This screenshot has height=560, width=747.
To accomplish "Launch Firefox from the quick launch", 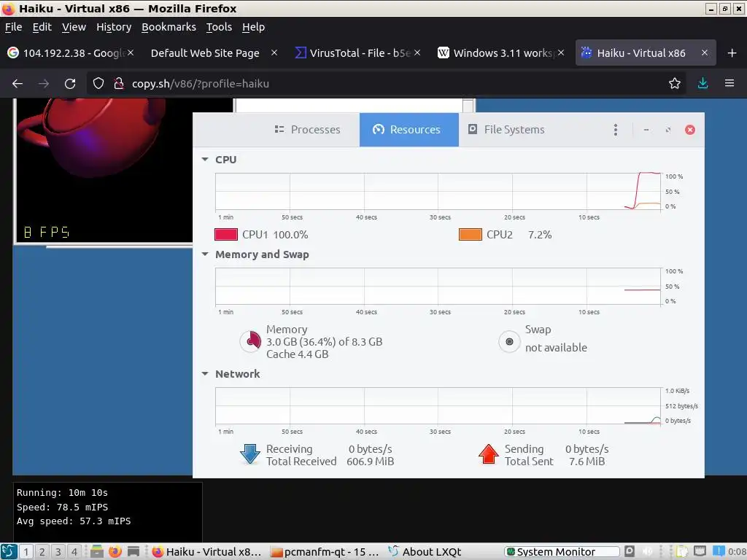I will click(115, 552).
